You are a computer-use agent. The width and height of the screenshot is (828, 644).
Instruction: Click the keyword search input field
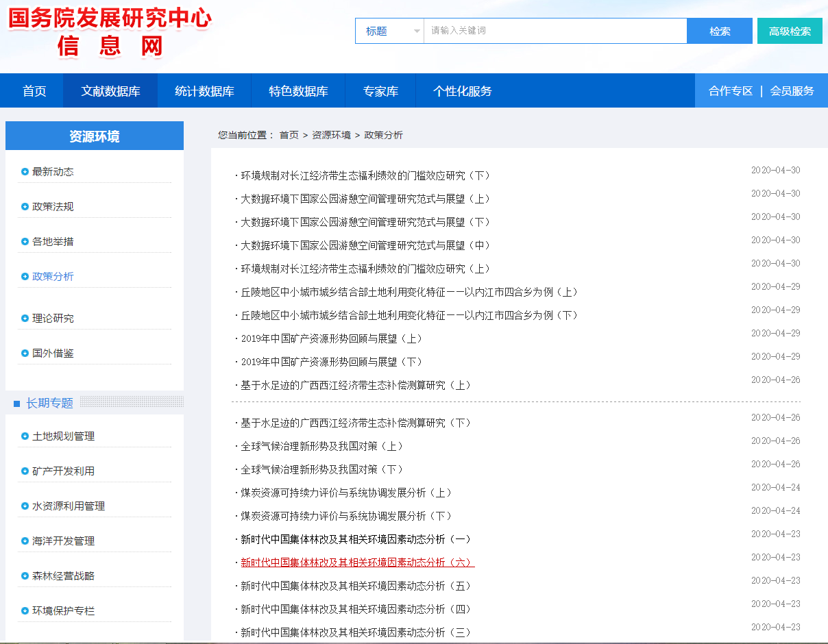coord(555,31)
